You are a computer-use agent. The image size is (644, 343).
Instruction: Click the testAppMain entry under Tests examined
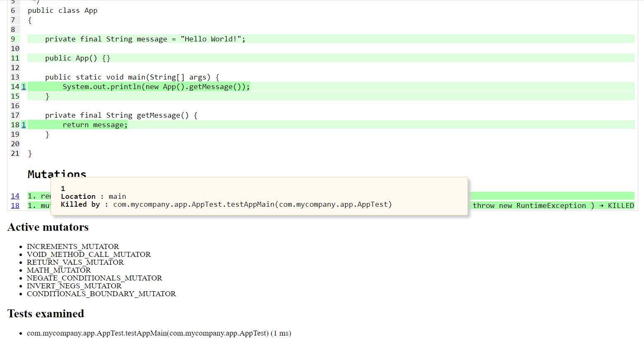click(159, 333)
